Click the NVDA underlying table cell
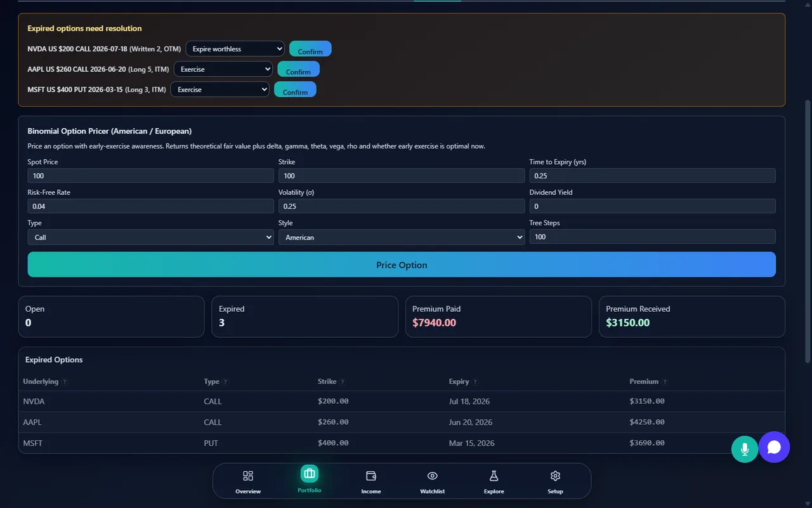This screenshot has height=508, width=812. pyautogui.click(x=34, y=401)
